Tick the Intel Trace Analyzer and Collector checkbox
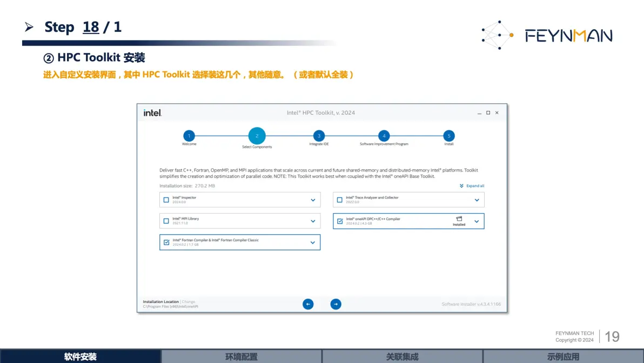644x363 pixels. click(x=340, y=200)
